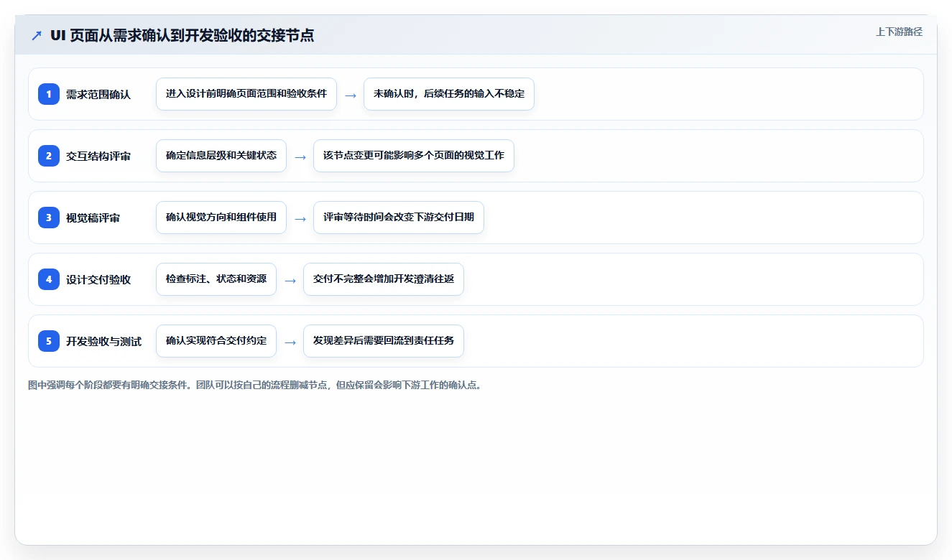Viewport: 952px width, 560px height.
Task: Click the title 'UI 页面从需求确认到开发验收的交接节点'
Action: point(182,35)
